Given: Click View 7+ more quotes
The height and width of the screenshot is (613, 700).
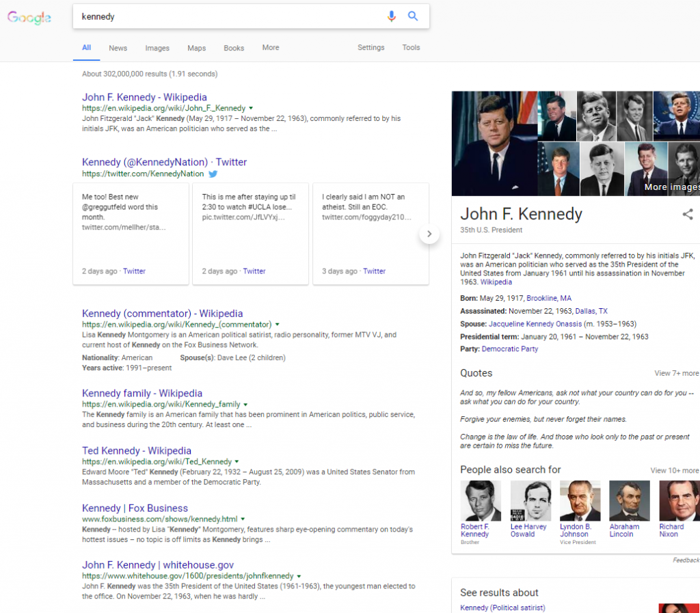Looking at the screenshot, I should 676,373.
